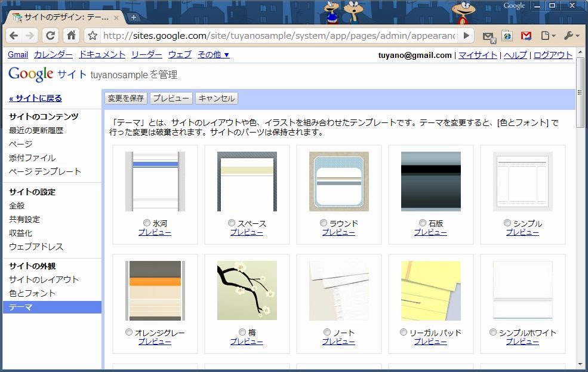Click the browser back arrow button
Screen dimensions: 588x372
pos(14,36)
